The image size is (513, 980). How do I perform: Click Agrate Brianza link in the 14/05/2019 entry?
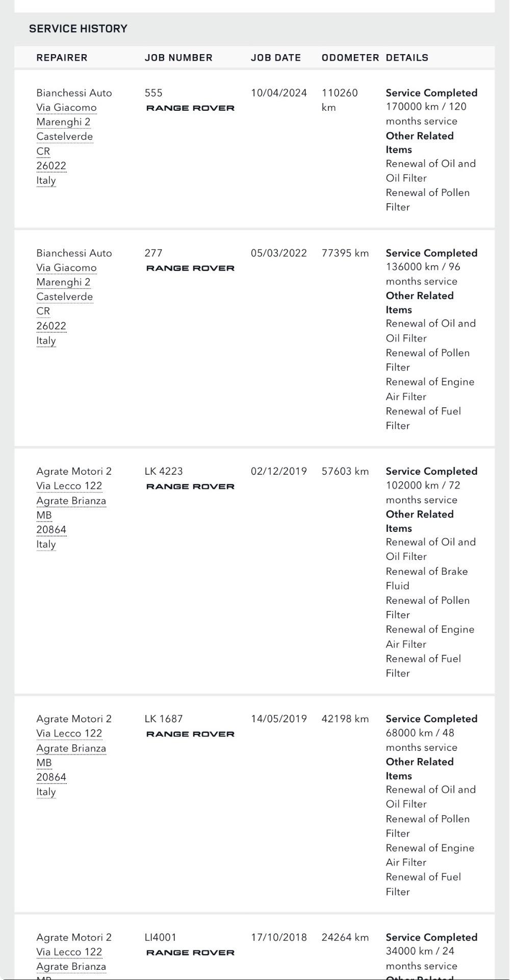tap(71, 749)
